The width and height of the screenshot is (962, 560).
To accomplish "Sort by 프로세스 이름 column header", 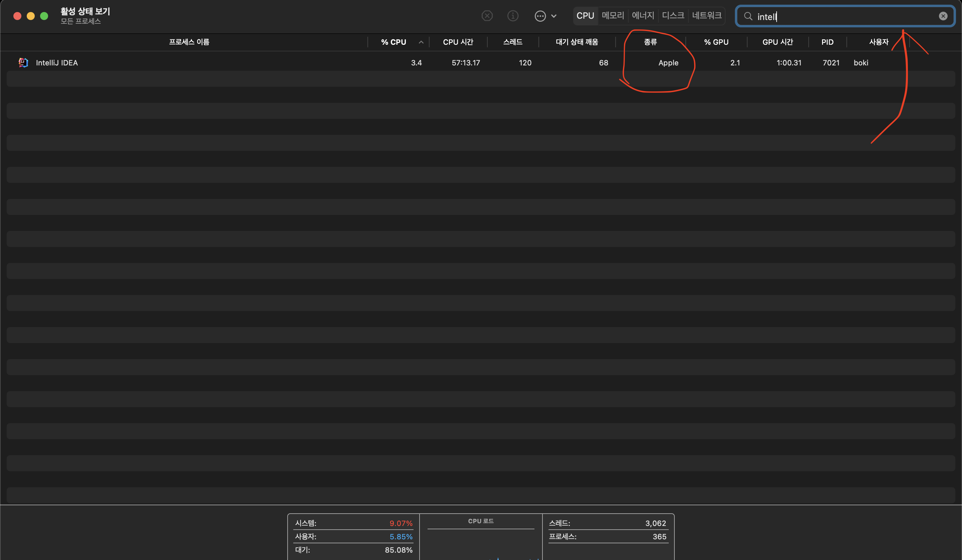I will click(189, 42).
